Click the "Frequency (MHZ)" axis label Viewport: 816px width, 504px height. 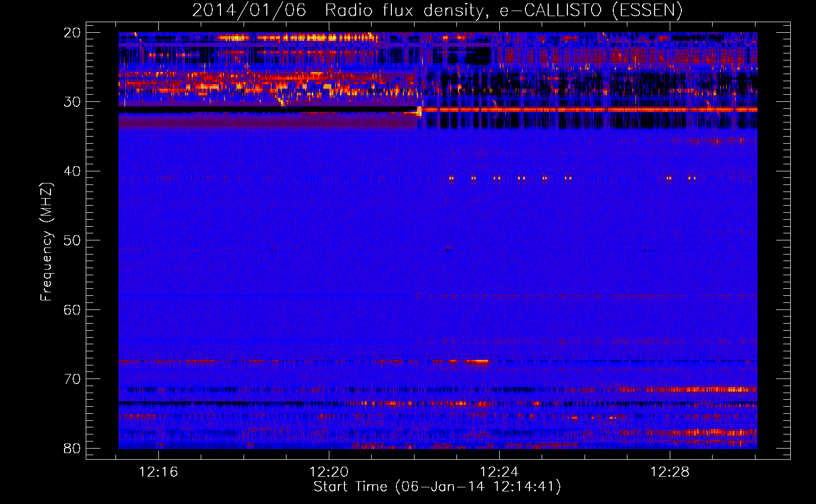coord(46,242)
